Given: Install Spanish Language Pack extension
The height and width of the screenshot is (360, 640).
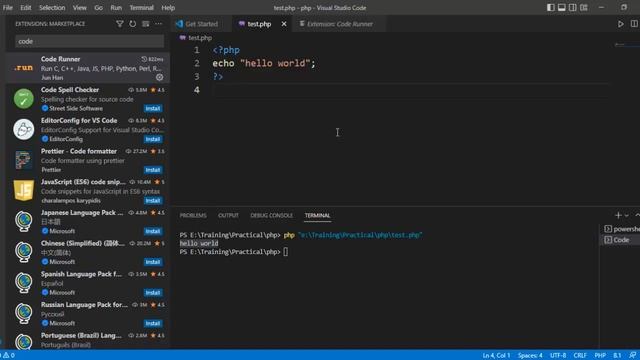Looking at the screenshot, I should click(153, 292).
